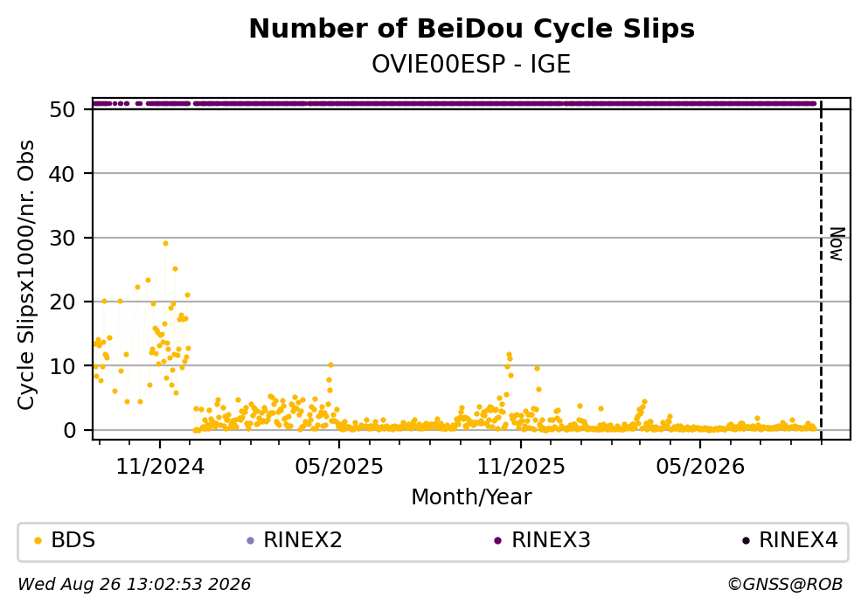Viewport: 868px width, 611px height.
Task: Click the BDS yellow legend marker
Action: point(38,541)
